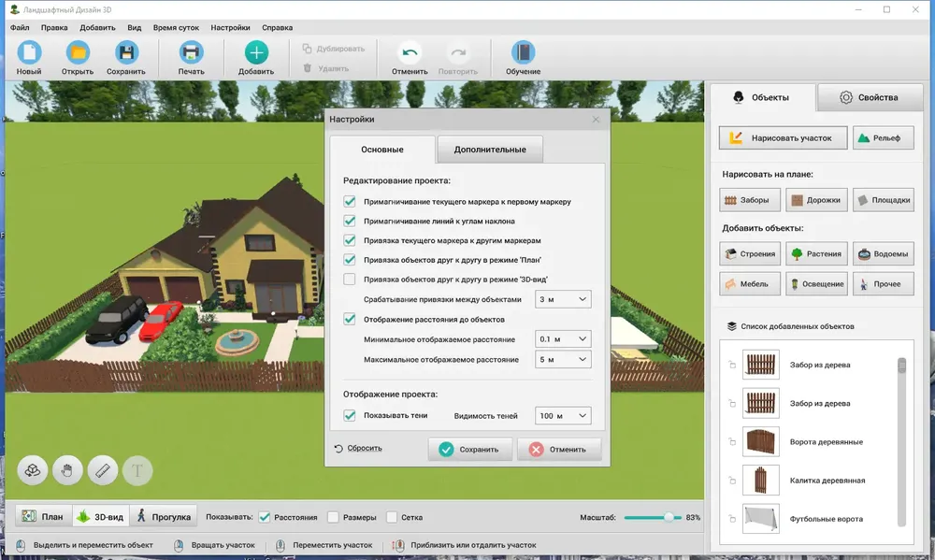The image size is (935, 560).
Task: Open the Растения plants object category
Action: (816, 253)
